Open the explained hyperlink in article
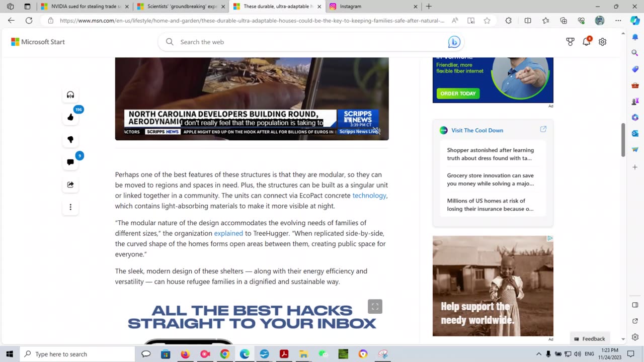Screen dimensions: 644x362 pyautogui.click(x=228, y=233)
